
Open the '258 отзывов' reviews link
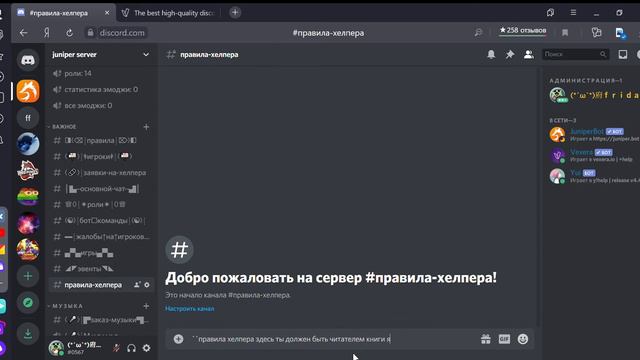click(x=523, y=31)
